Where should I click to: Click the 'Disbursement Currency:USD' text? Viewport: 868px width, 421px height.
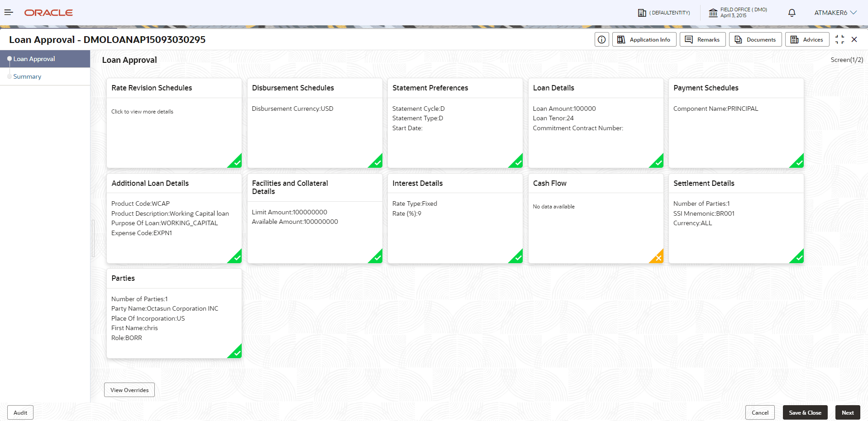click(292, 109)
